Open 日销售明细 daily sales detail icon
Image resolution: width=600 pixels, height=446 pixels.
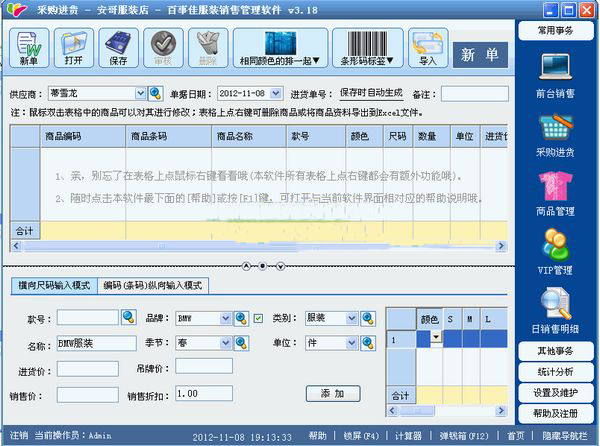tap(555, 311)
